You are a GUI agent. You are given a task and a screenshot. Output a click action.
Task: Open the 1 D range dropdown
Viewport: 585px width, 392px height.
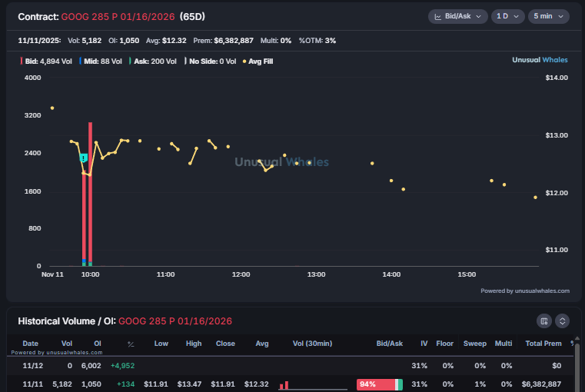click(x=507, y=16)
